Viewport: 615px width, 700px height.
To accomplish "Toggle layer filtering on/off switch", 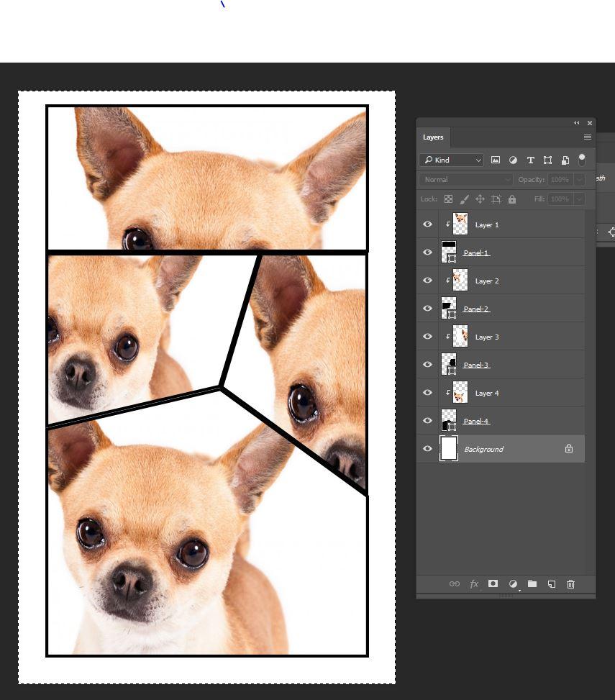I will click(x=581, y=160).
